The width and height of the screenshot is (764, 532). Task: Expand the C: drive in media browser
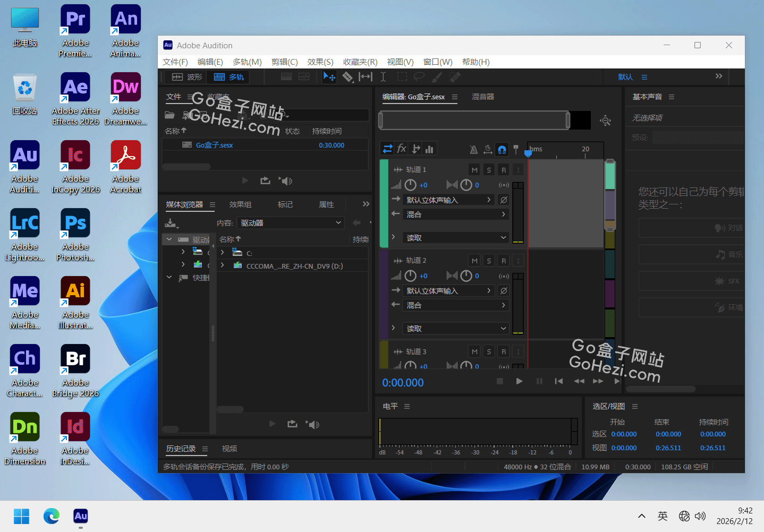(x=223, y=253)
